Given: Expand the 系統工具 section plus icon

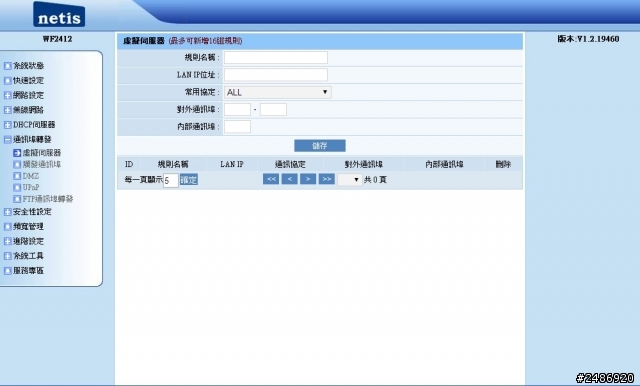Looking at the screenshot, I should [x=7, y=256].
